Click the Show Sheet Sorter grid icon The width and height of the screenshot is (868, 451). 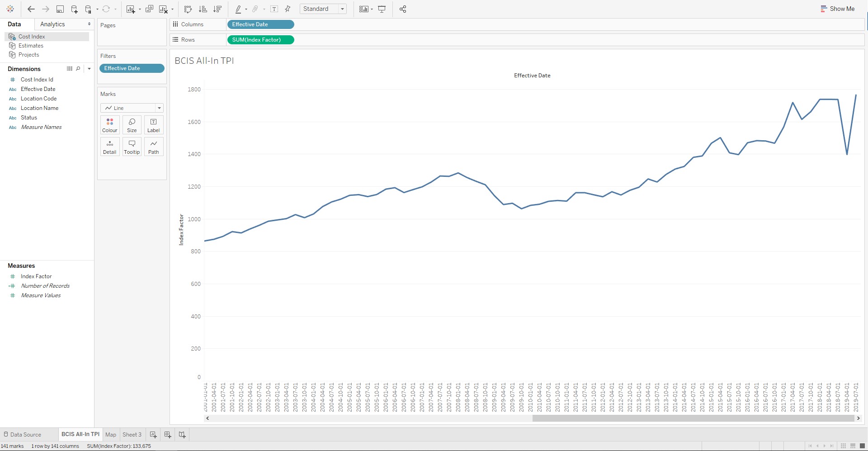point(843,446)
